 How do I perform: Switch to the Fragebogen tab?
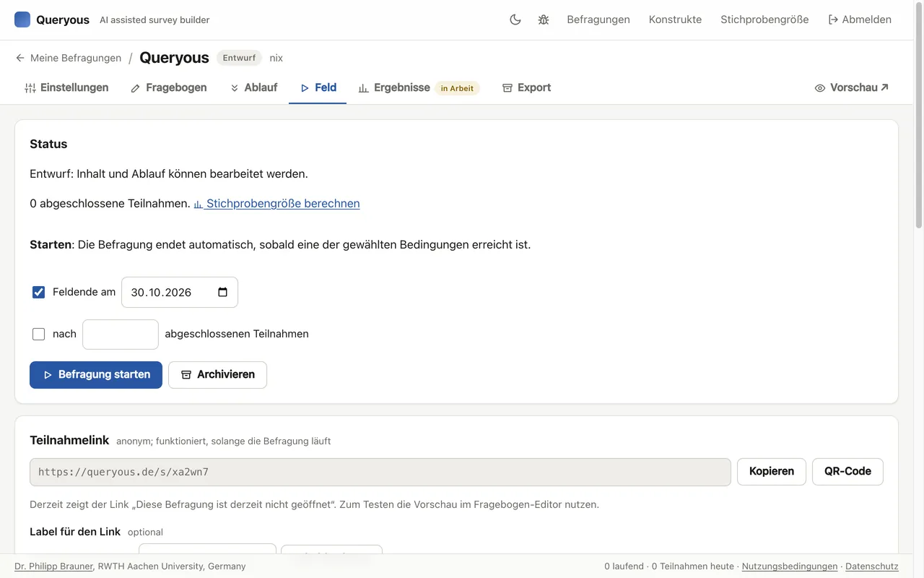pos(168,87)
